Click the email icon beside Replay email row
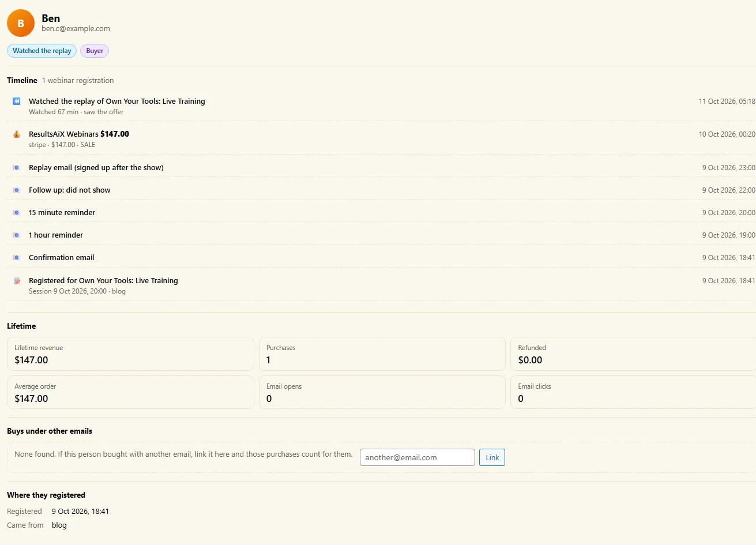This screenshot has width=756, height=545. (17, 167)
